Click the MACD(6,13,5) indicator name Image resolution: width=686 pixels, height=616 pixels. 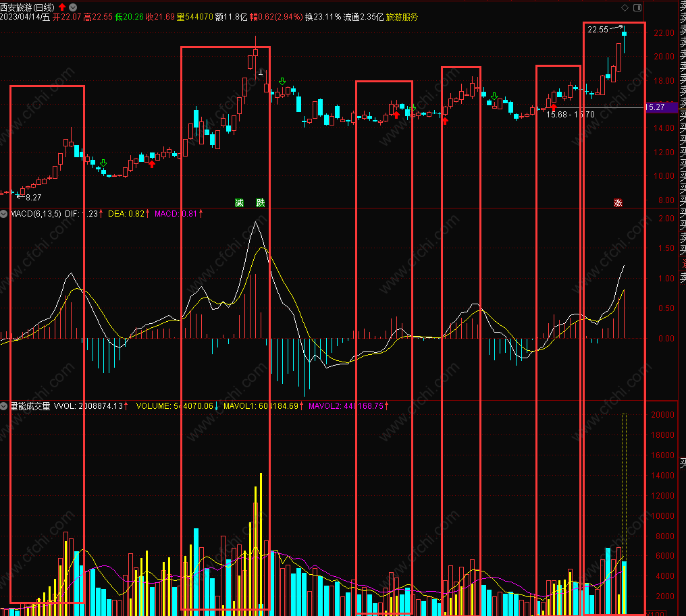point(35,214)
